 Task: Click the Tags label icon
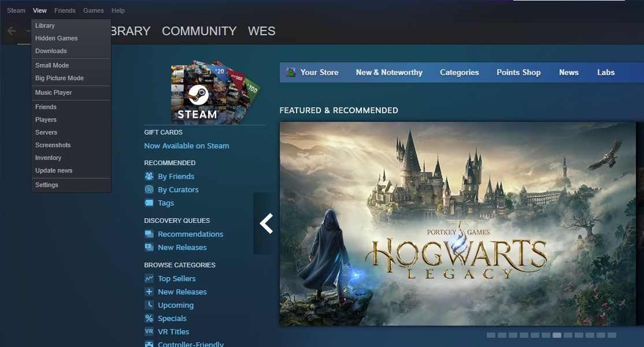149,203
